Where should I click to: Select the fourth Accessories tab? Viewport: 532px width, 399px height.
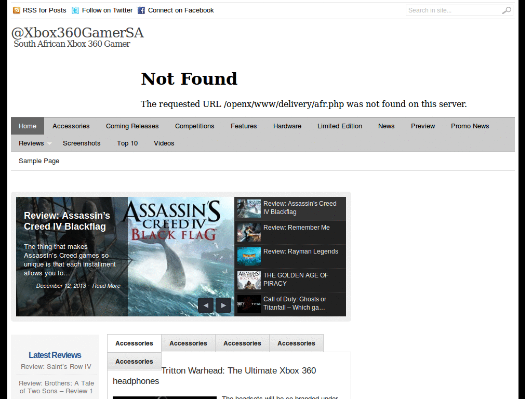[x=296, y=343]
